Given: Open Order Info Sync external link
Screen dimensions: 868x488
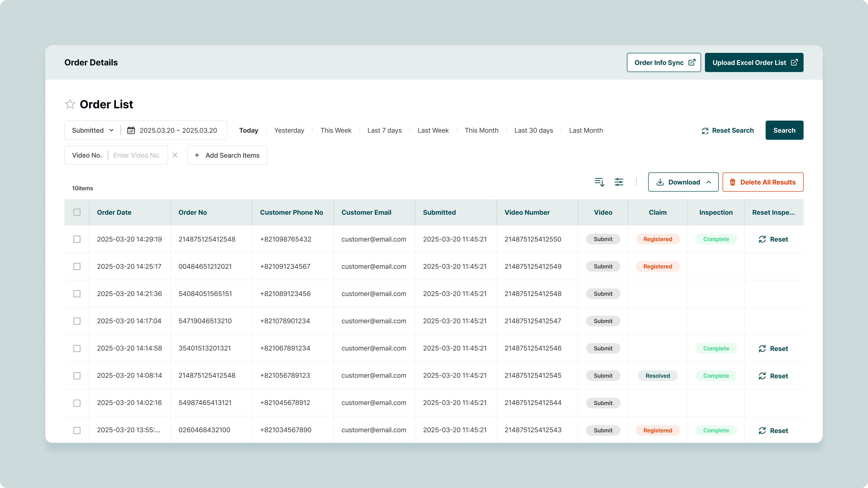Looking at the screenshot, I should tap(663, 63).
